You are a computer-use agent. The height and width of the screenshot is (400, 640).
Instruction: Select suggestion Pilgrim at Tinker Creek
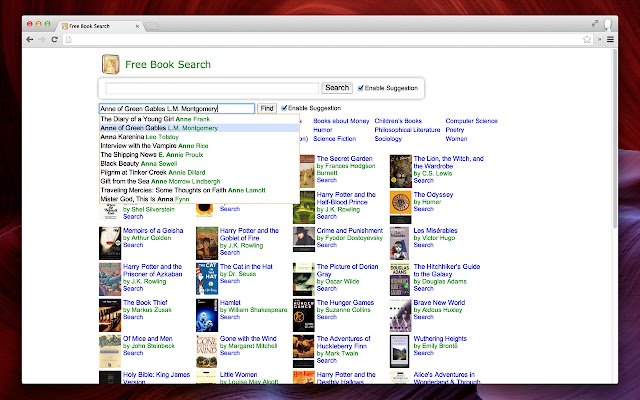pyautogui.click(x=200, y=173)
